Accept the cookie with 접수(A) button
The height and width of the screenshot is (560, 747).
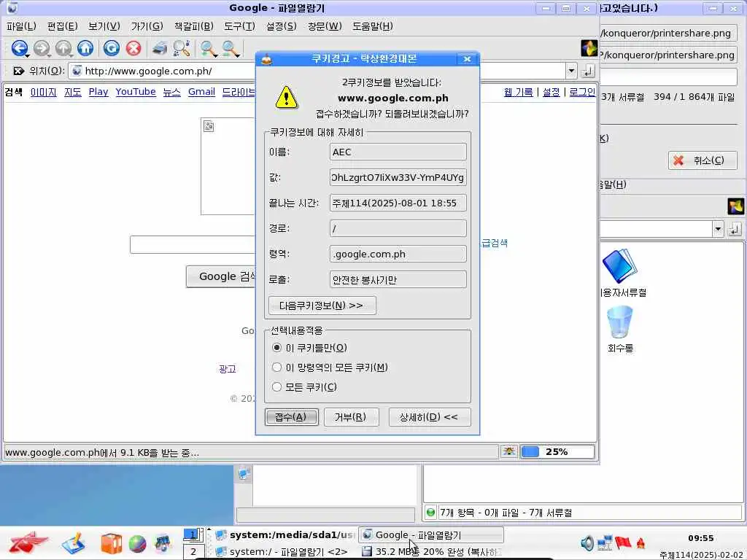tap(292, 417)
